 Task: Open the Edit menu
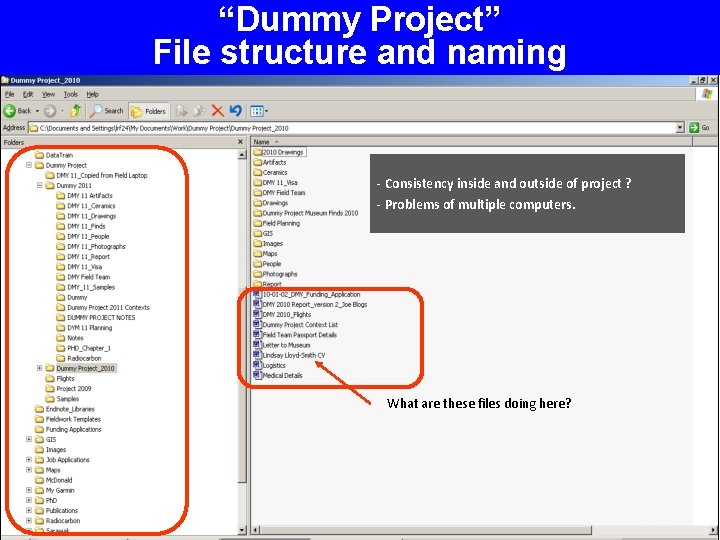(28, 94)
